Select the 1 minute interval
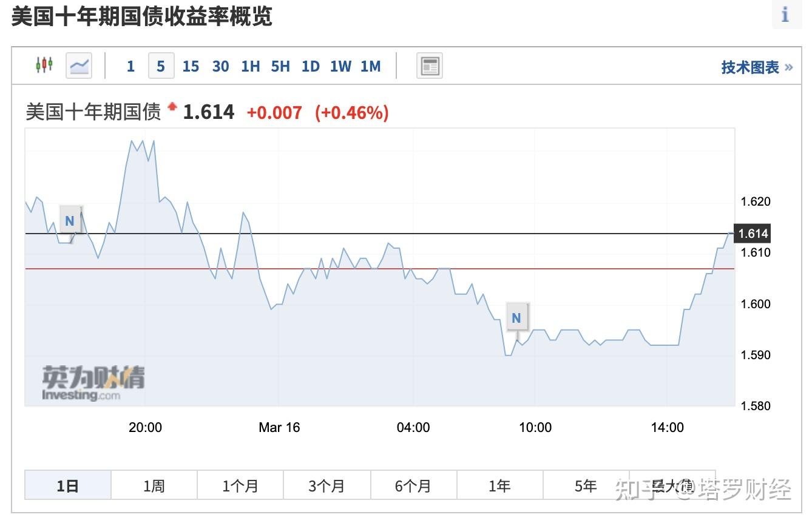Viewport: 812px width, 523px height. [130, 66]
